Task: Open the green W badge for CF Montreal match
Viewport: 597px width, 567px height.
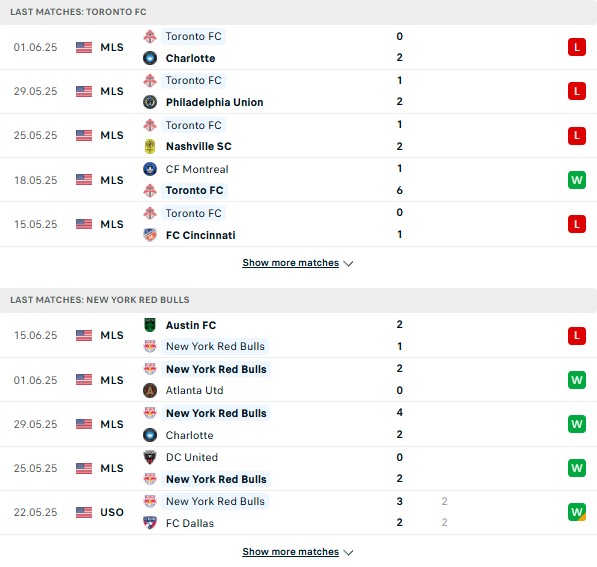Action: [577, 180]
